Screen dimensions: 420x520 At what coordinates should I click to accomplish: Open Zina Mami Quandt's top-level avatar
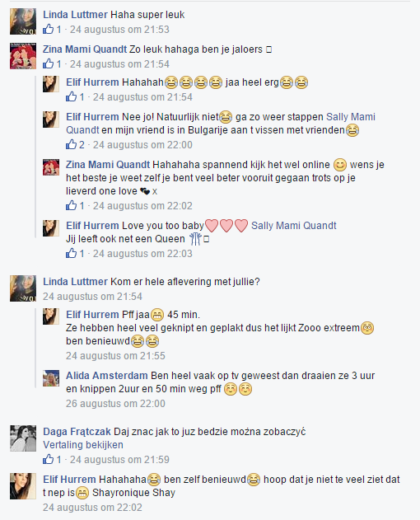(x=23, y=56)
